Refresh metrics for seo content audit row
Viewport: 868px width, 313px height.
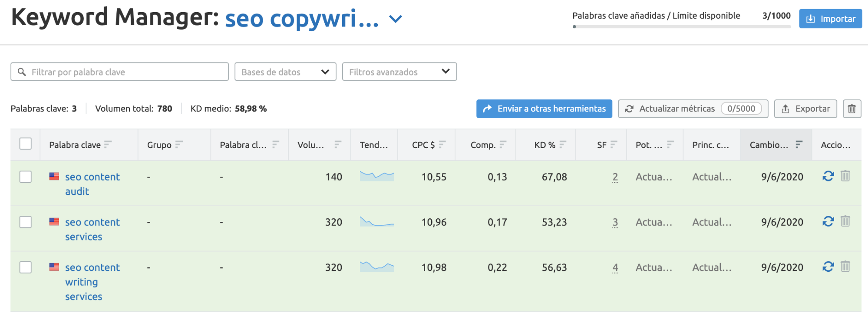[828, 176]
